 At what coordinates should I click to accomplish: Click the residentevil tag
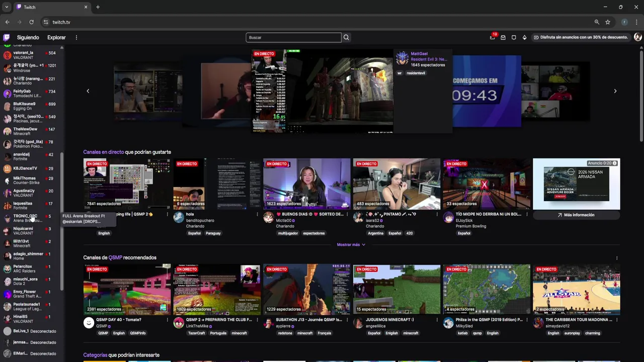coord(416,73)
